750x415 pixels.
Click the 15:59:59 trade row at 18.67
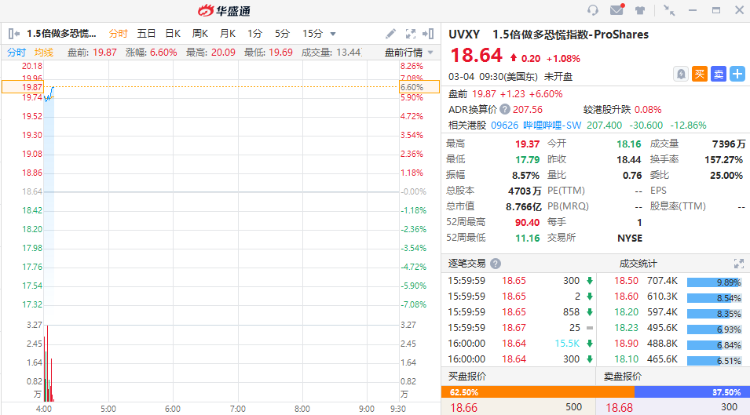point(520,328)
